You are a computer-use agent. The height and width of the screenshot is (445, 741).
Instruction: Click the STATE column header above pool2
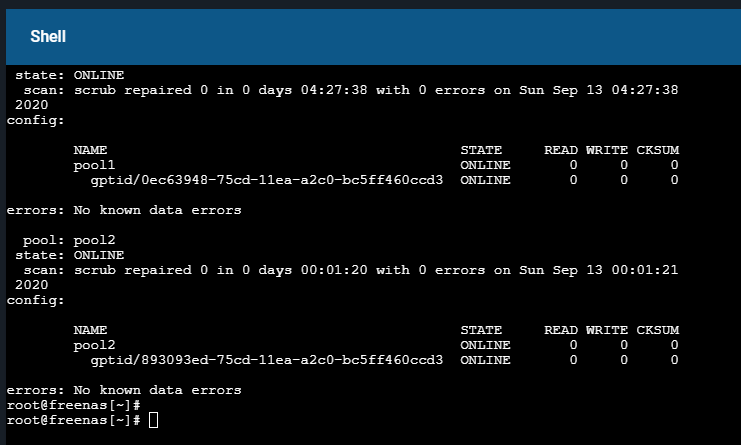481,329
